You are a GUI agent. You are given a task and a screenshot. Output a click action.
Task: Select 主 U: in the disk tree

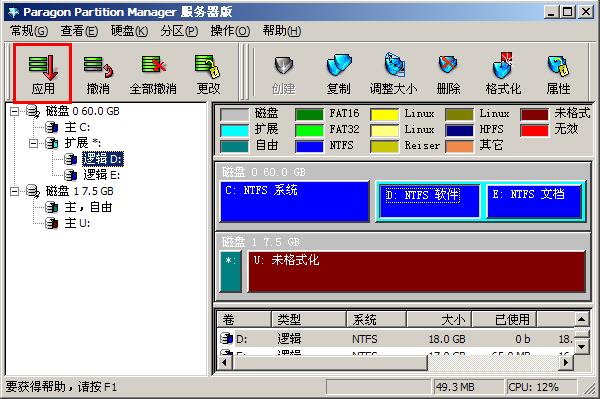(77, 223)
